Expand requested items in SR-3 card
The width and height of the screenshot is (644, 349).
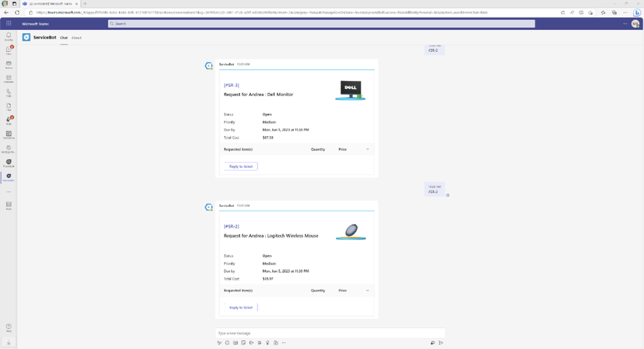pos(368,149)
